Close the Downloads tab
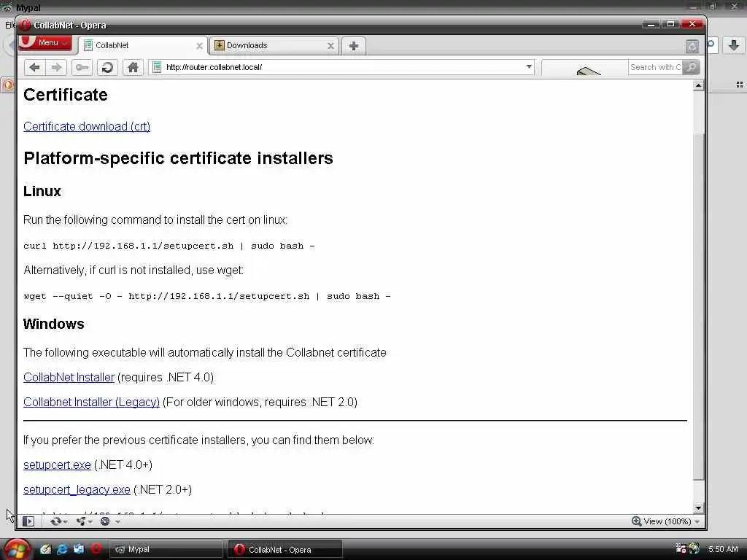Image resolution: width=747 pixels, height=560 pixels. 330,46
